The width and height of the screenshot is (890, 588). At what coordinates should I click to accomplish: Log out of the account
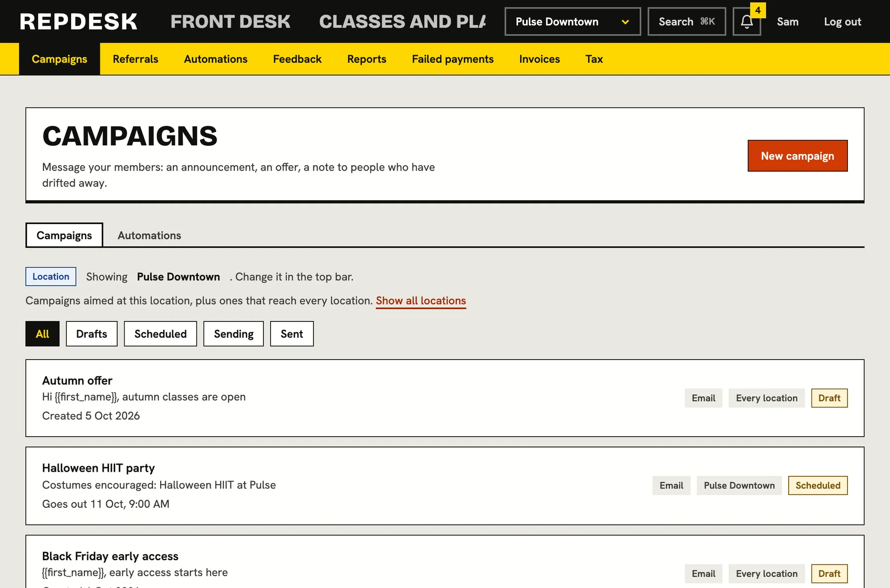pyautogui.click(x=843, y=22)
